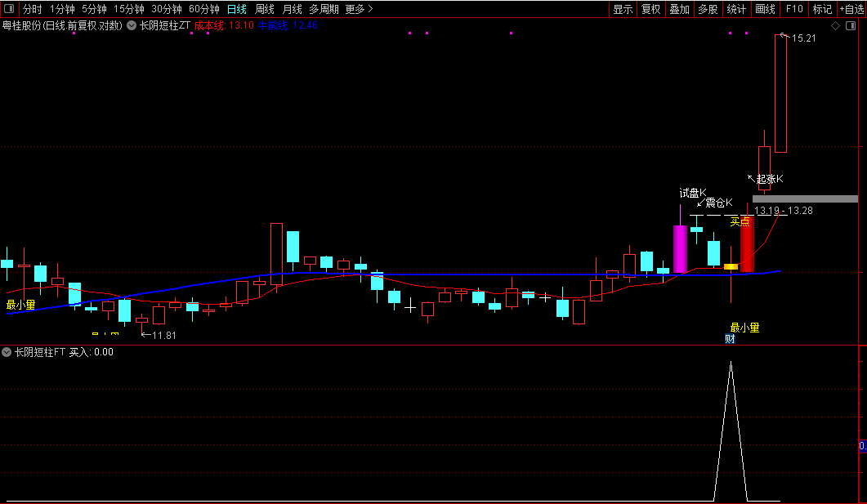
Task: Toggle the left side panel icon
Action: [10, 9]
